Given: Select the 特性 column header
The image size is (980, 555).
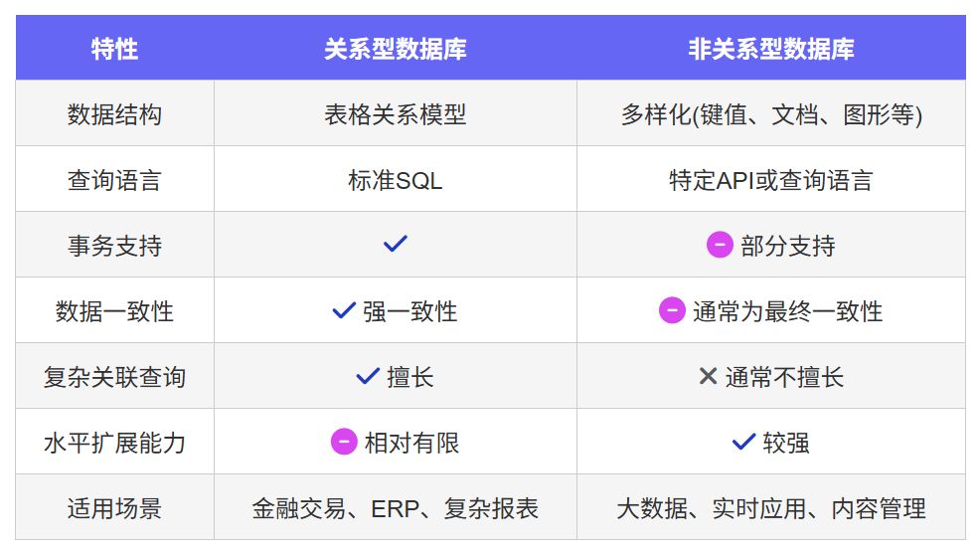Looking at the screenshot, I should [x=115, y=48].
